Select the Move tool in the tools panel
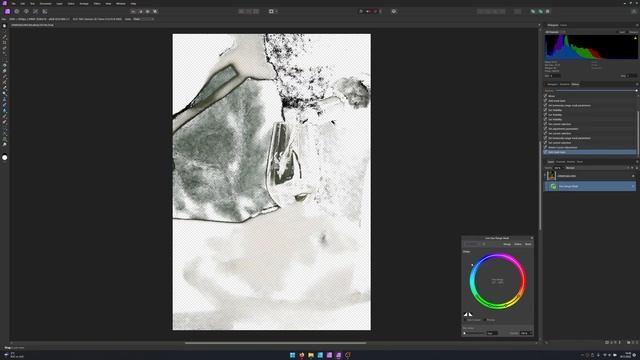Viewport: 640px width, 360px height. [4, 31]
